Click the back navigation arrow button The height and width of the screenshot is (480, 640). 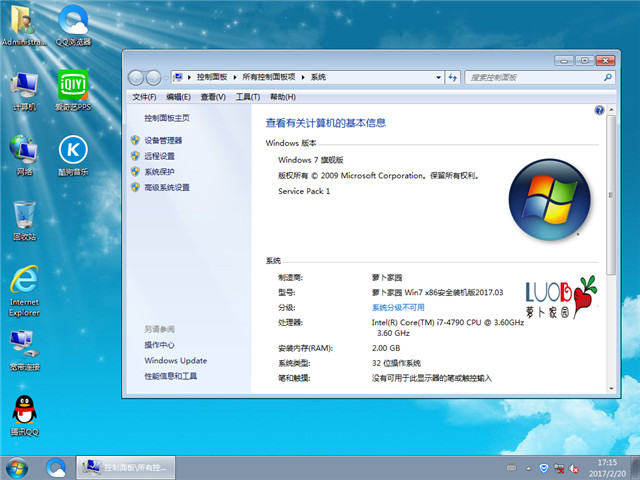point(136,78)
